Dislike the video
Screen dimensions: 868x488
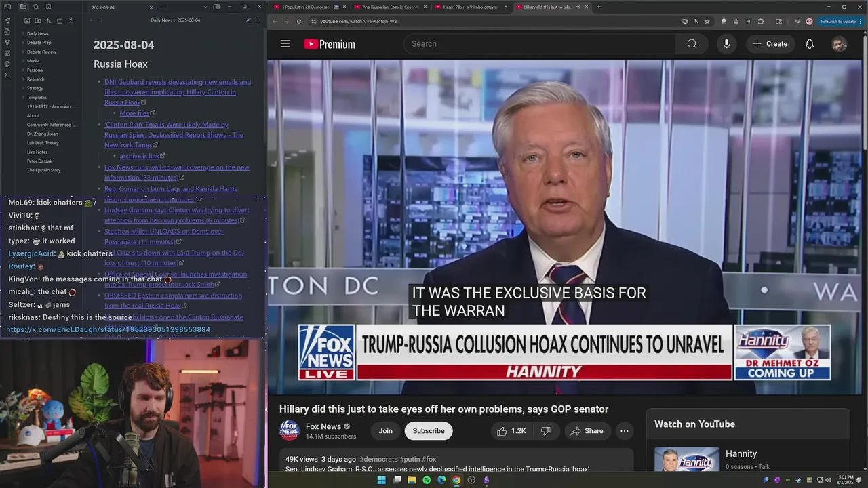coord(545,431)
